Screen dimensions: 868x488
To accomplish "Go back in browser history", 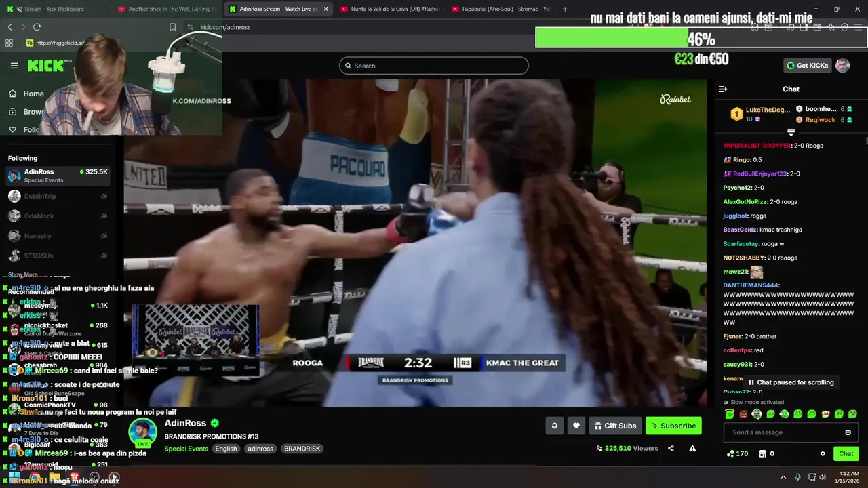I will (9, 27).
